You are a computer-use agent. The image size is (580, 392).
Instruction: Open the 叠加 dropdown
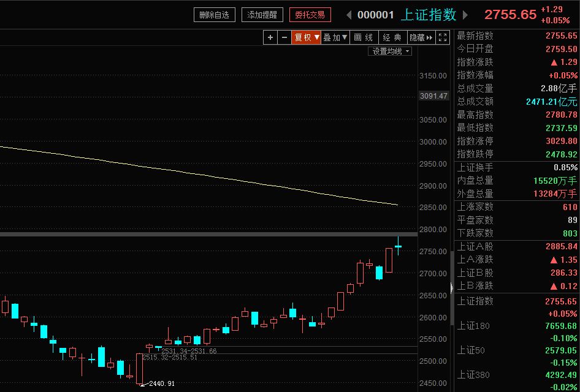coord(335,37)
